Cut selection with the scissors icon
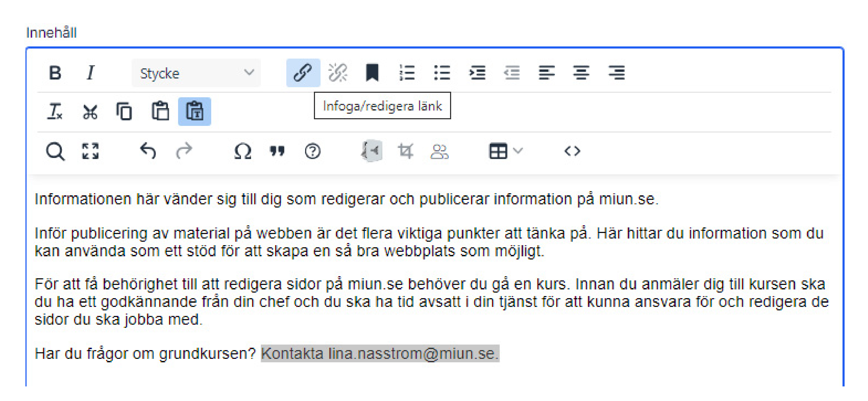Screen dimensions: 868x401 tap(90, 112)
